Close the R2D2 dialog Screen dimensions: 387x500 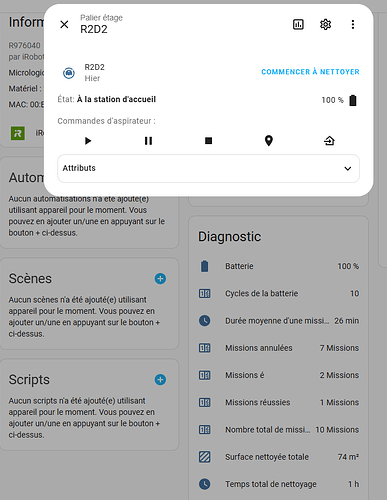coord(64,24)
